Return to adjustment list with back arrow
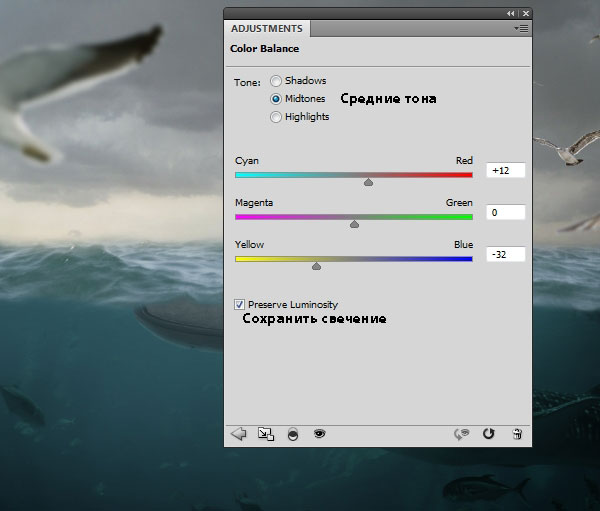 pyautogui.click(x=239, y=434)
